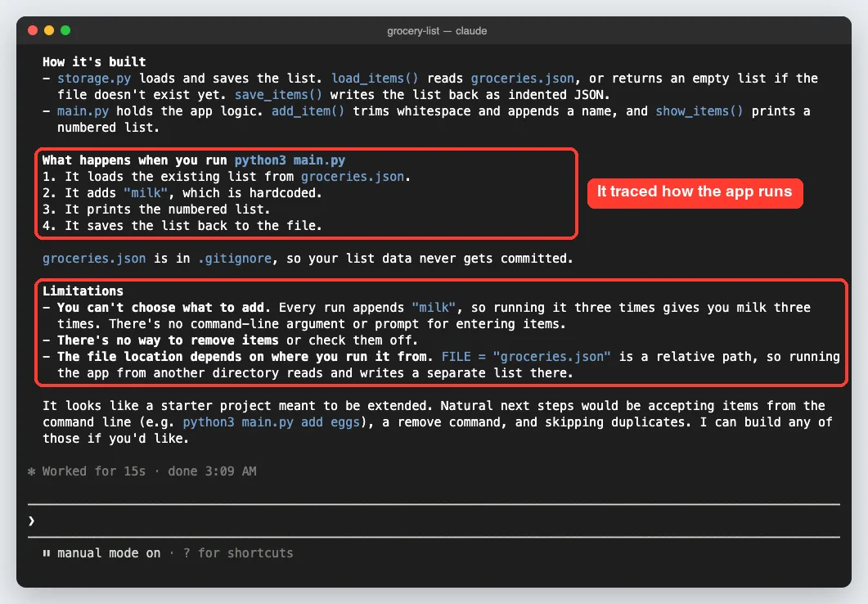
Task: Click the '.gitignore' file name
Action: [x=235, y=259]
